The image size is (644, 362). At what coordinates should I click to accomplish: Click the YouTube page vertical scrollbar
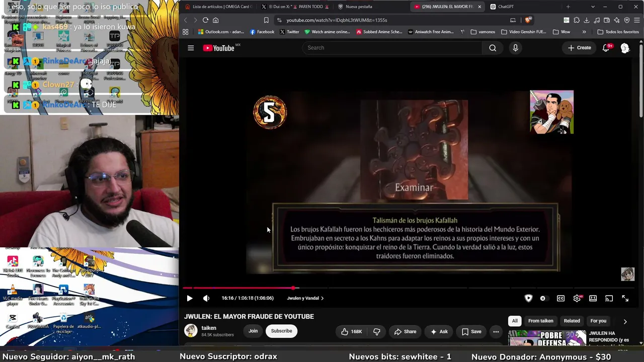tap(641, 80)
